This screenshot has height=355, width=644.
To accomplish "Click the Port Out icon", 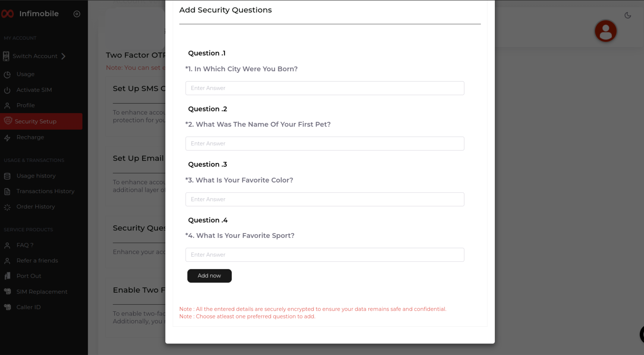I will (7, 276).
